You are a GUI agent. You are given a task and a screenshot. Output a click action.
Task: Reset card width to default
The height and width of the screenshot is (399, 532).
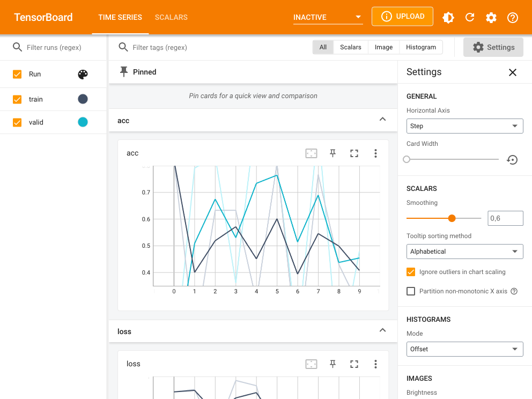click(x=512, y=159)
